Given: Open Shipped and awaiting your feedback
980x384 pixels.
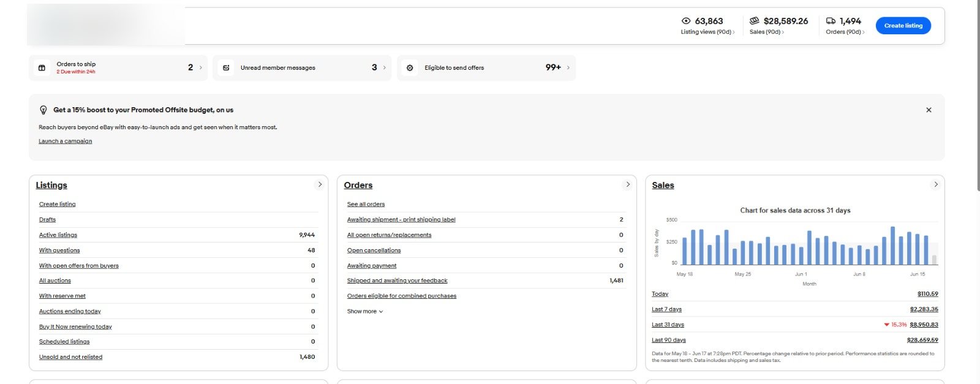Looking at the screenshot, I should tap(397, 280).
